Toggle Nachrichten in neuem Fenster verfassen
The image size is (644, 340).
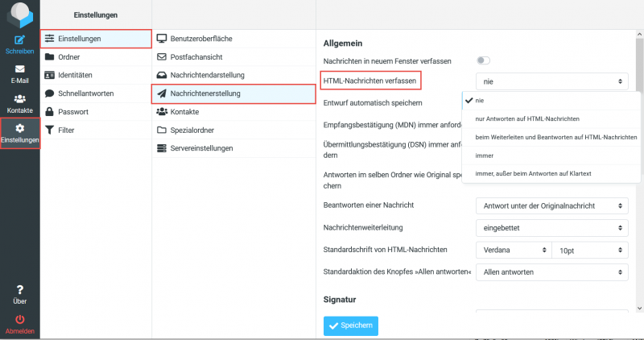(484, 60)
